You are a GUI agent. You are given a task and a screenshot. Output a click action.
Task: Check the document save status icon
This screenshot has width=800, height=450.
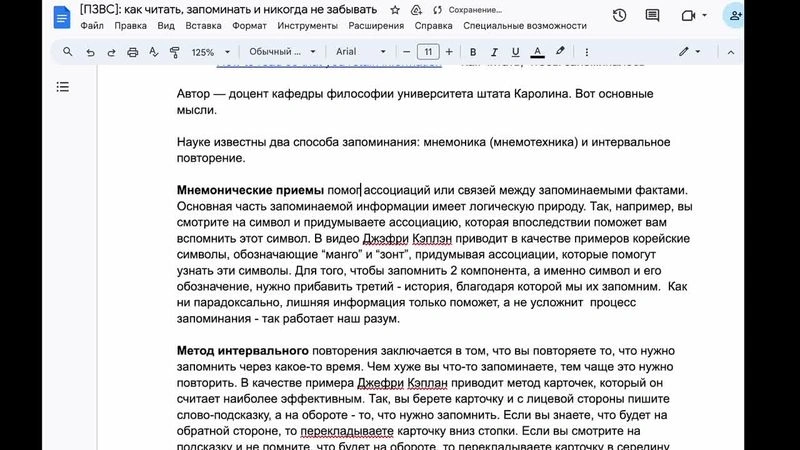pos(437,10)
